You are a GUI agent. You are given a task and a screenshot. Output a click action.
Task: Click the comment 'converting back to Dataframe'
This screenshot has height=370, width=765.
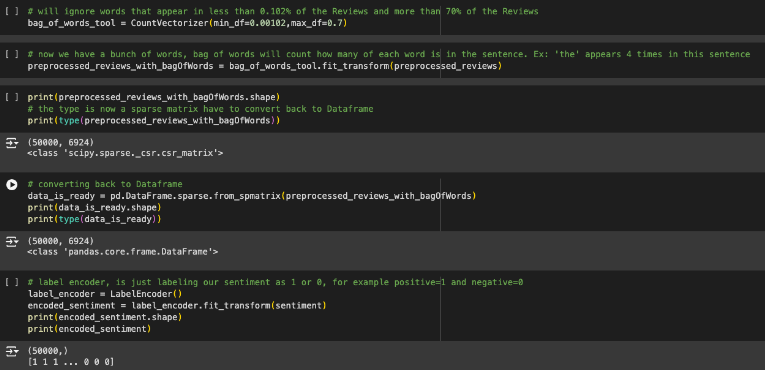[x=105, y=185]
